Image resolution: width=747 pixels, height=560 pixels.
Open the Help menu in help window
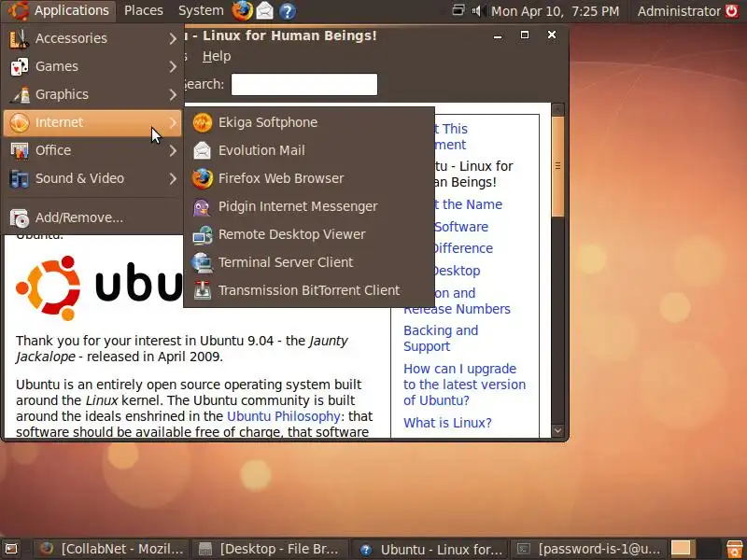pyautogui.click(x=217, y=56)
